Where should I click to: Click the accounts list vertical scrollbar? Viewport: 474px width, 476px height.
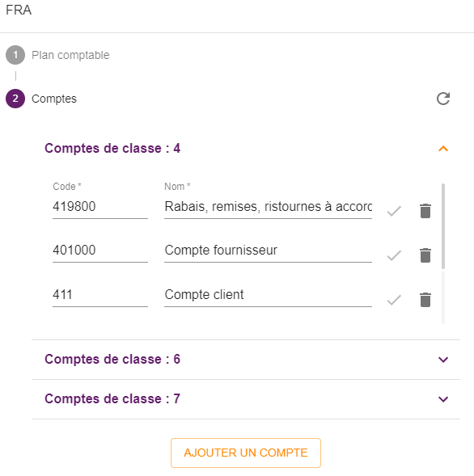[x=443, y=226]
